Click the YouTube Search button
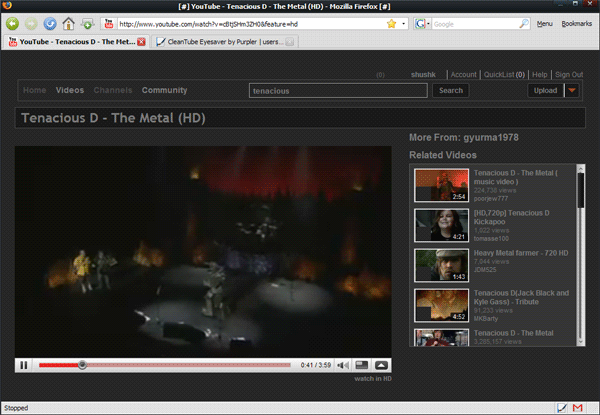This screenshot has height=415, width=600. pos(451,91)
